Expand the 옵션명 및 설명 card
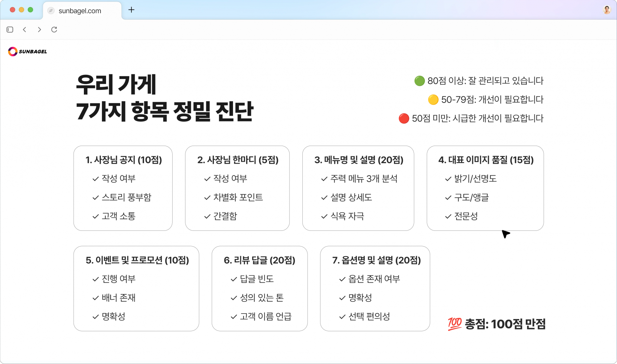The width and height of the screenshot is (617, 364). [x=375, y=289]
